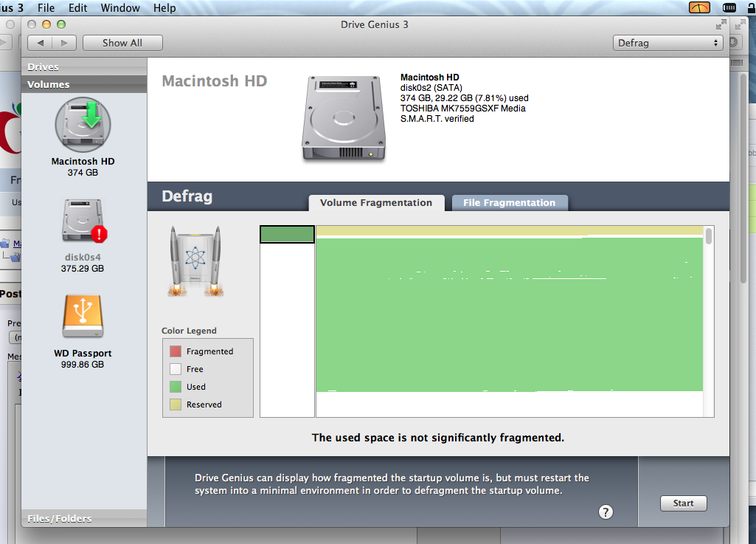Click the '375.29 GB' size label
Viewport: 756px width, 544px height.
(83, 269)
